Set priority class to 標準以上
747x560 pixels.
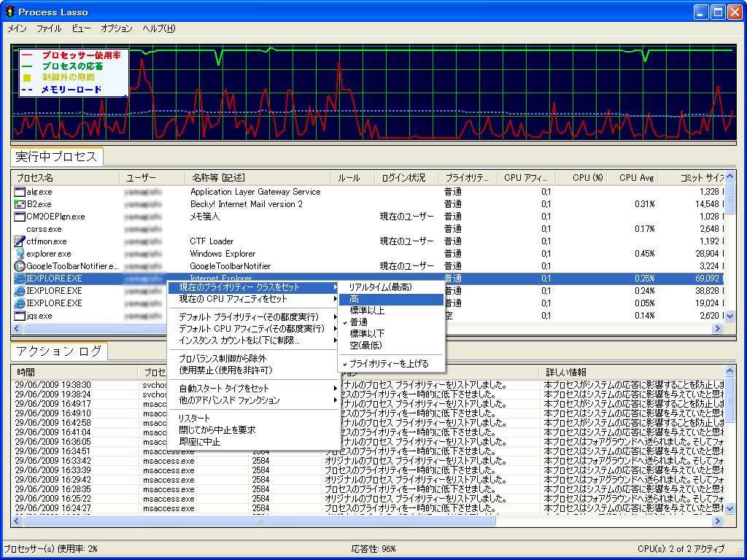[x=391, y=311]
